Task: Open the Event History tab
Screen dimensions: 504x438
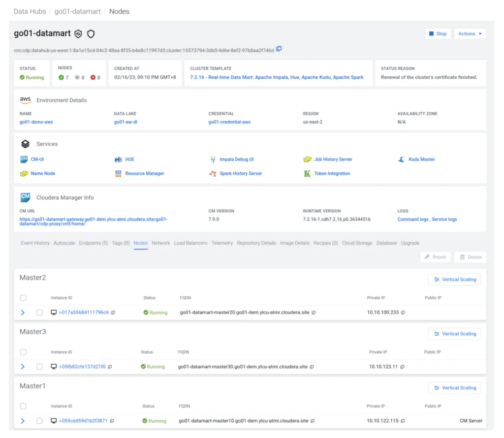Action: tap(35, 243)
